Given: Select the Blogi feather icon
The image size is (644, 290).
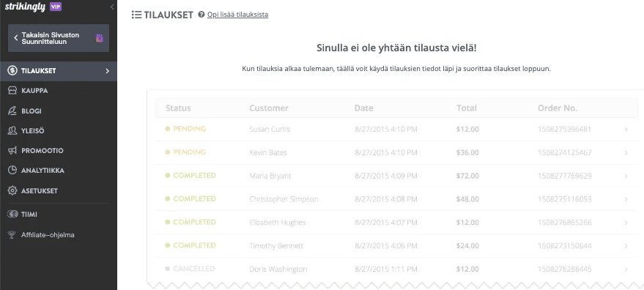Looking at the screenshot, I should pos(12,111).
